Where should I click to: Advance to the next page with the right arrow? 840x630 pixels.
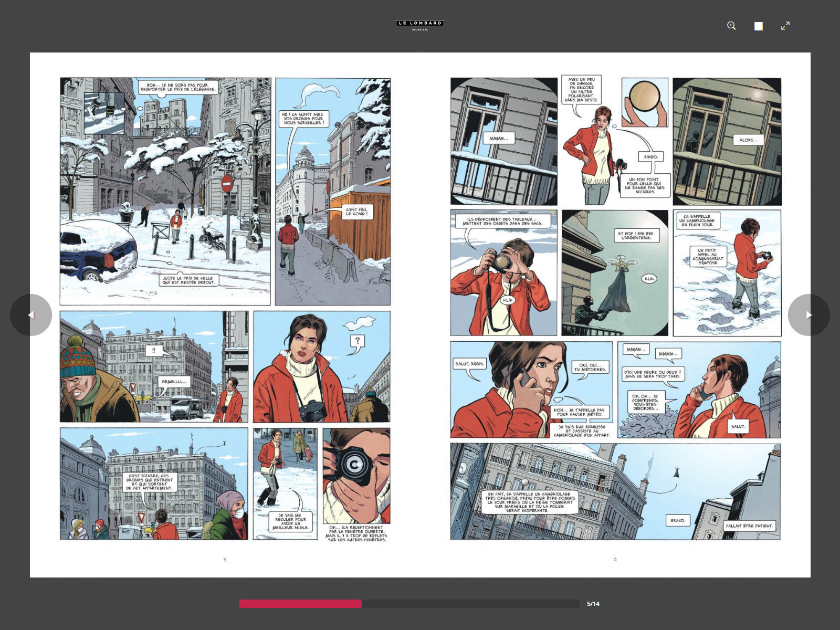[809, 315]
